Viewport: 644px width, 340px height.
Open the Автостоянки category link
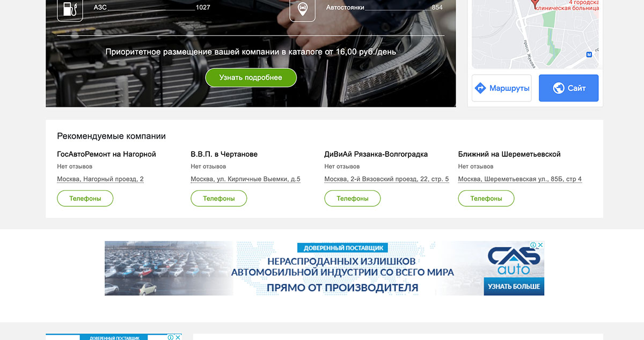[x=345, y=8]
